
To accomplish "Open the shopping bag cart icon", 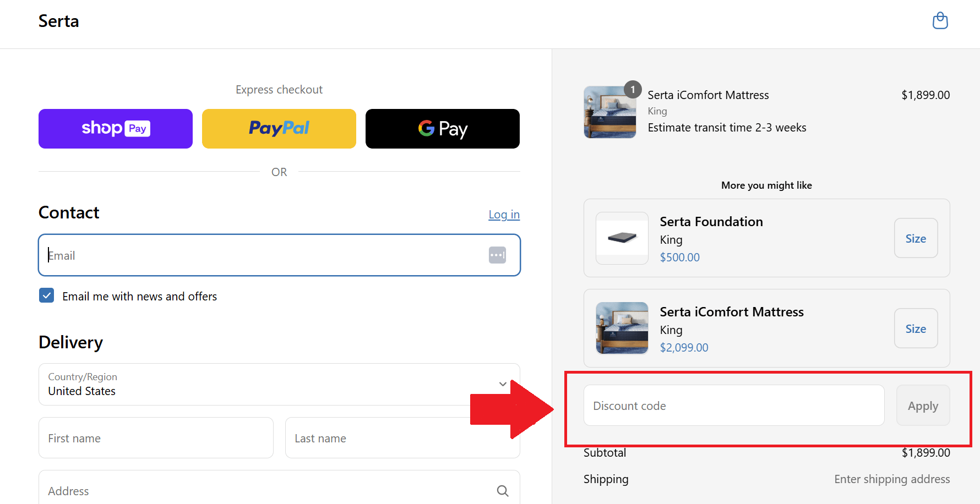I will tap(940, 21).
